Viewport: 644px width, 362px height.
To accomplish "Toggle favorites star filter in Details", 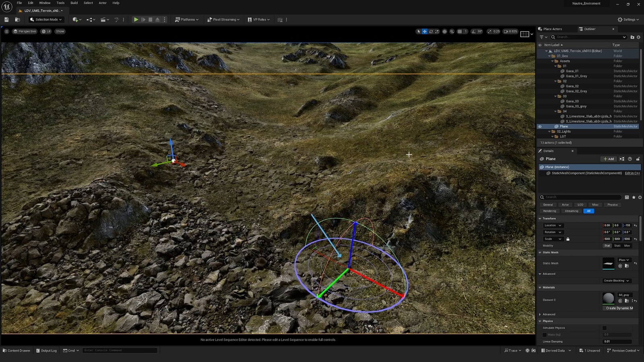I will [634, 197].
